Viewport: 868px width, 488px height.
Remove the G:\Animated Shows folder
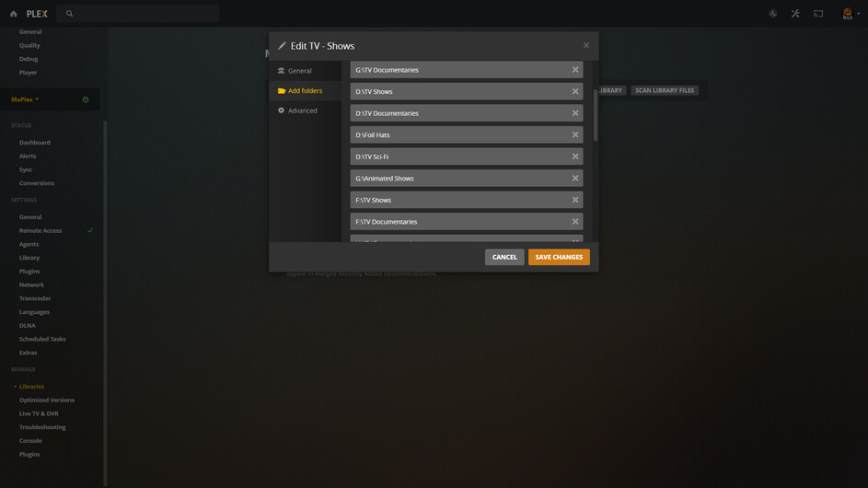tap(575, 179)
